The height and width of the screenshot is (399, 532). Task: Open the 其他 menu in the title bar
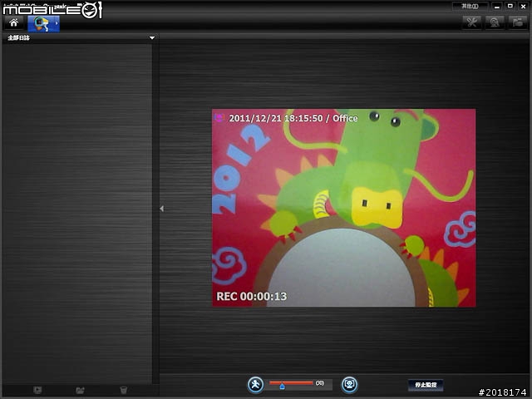470,6
